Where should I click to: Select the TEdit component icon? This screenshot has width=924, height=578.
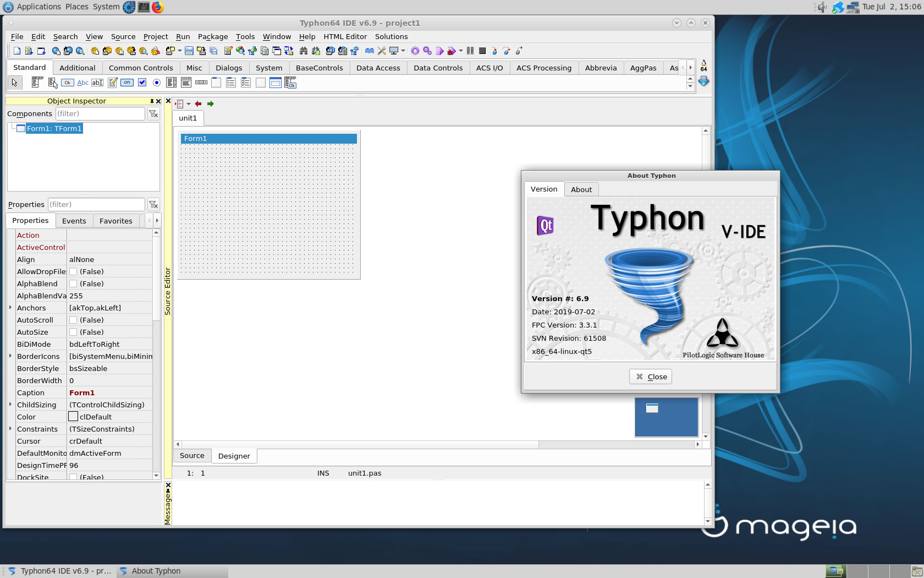click(x=97, y=83)
